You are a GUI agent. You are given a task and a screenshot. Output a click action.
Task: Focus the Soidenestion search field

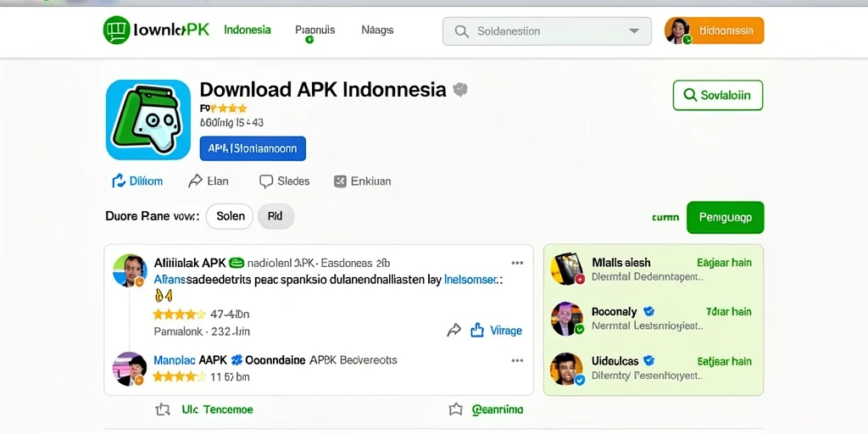[x=547, y=31]
